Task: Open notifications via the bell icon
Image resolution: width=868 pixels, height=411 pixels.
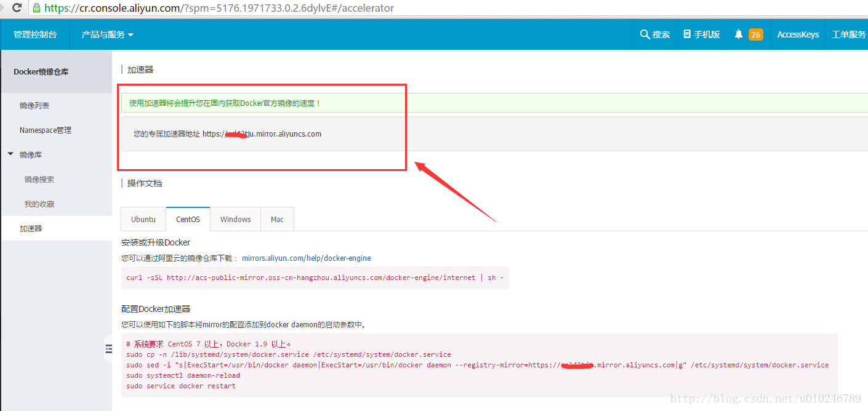Action: tap(739, 34)
